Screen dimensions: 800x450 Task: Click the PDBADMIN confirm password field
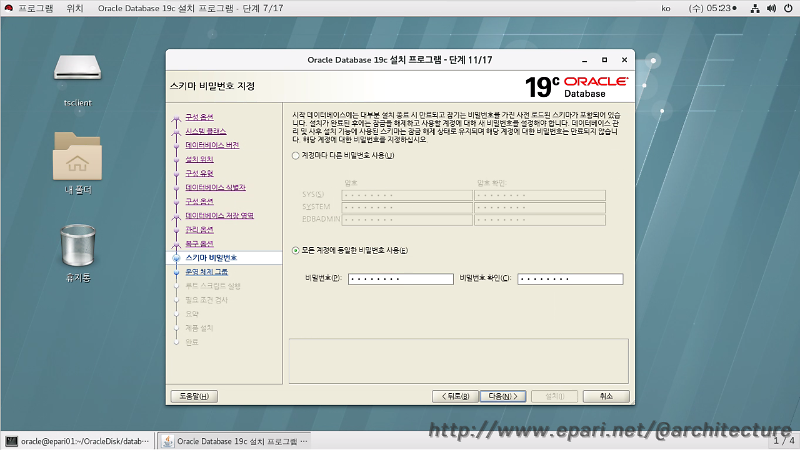pyautogui.click(x=540, y=220)
